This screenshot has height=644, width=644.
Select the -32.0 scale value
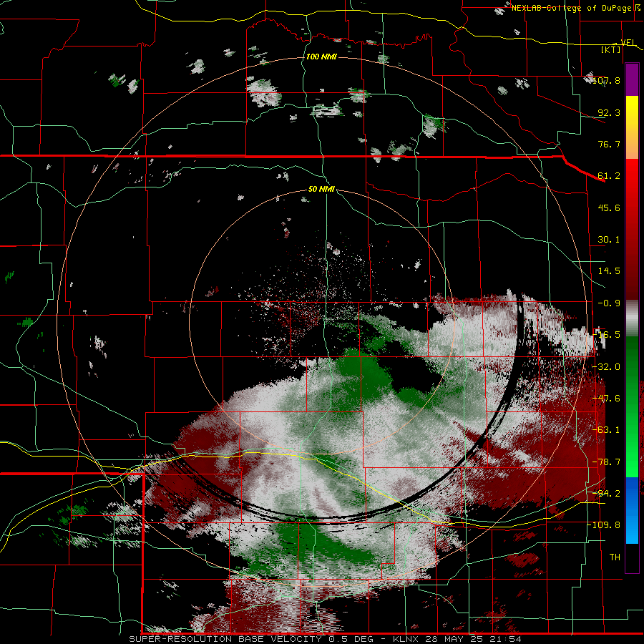point(608,367)
